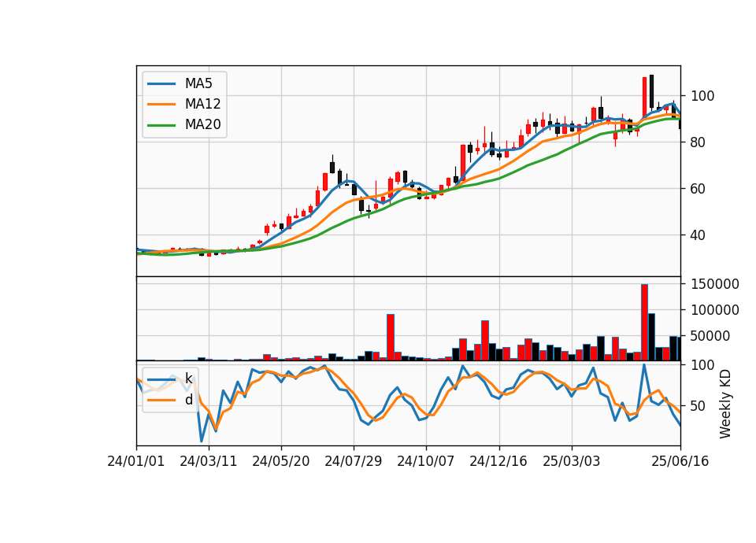Click the tall black candlestick peaking near 110
This screenshot has width=756, height=543.
651,92
